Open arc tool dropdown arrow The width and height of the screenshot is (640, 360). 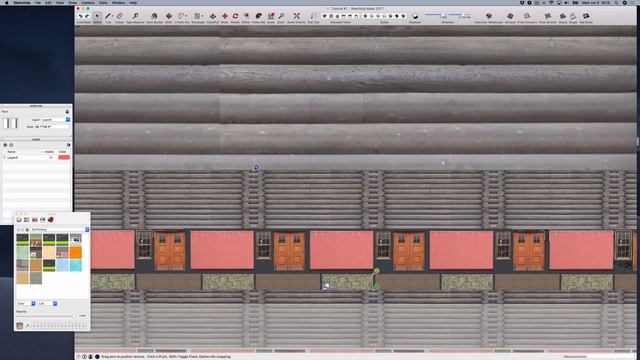(x=187, y=16)
